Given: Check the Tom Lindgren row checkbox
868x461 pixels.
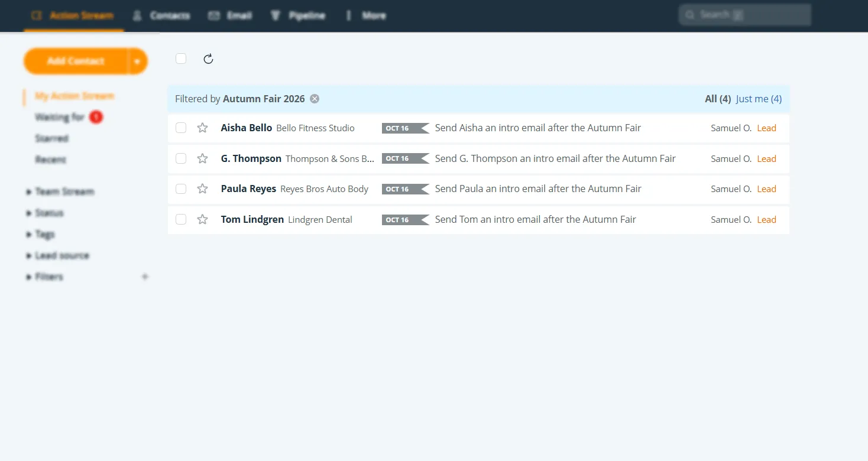Looking at the screenshot, I should coord(181,219).
